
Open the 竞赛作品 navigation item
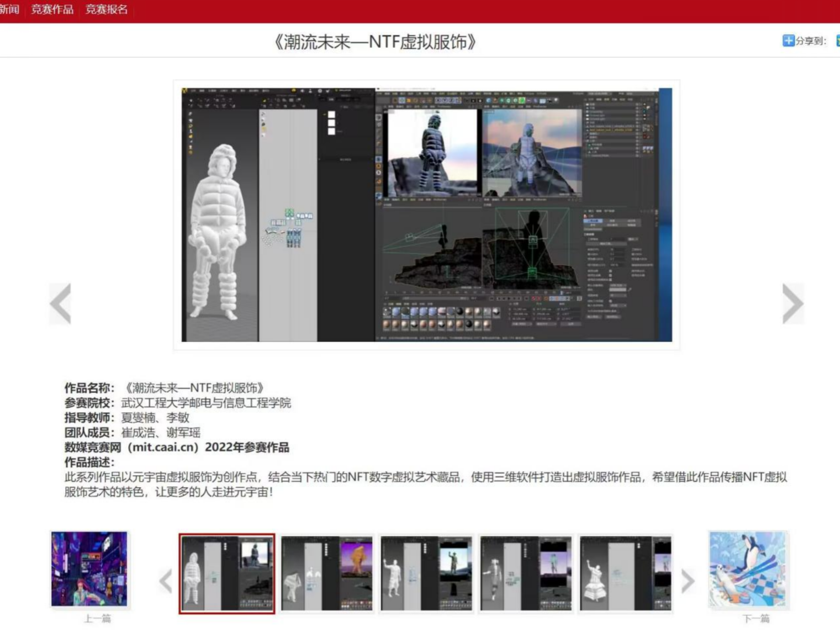53,10
